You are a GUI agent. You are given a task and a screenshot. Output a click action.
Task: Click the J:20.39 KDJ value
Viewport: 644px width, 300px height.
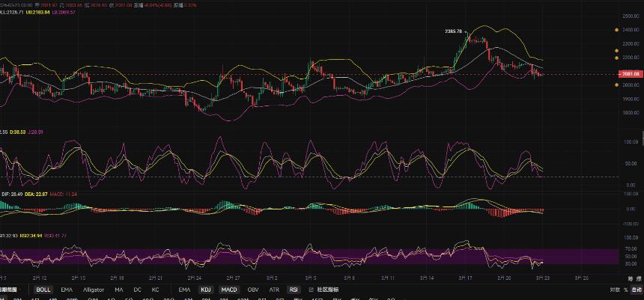point(35,132)
